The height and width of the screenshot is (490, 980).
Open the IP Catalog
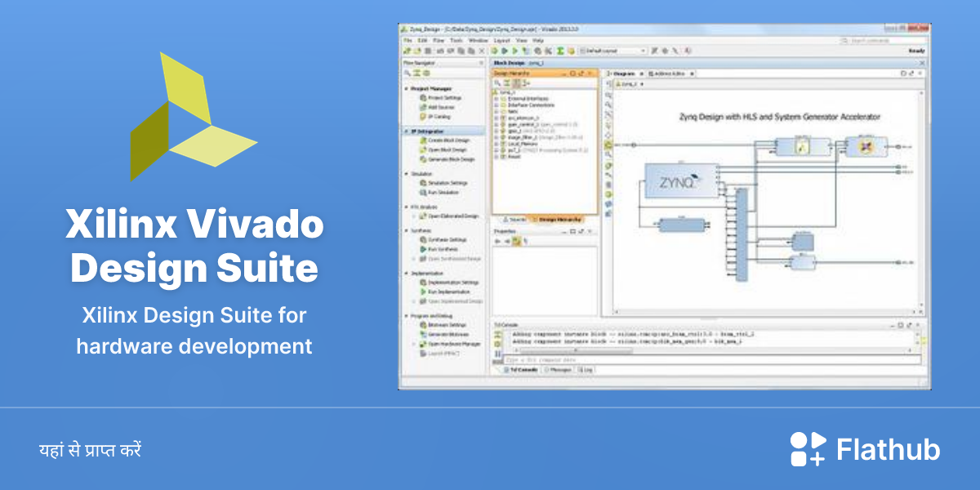point(437,117)
